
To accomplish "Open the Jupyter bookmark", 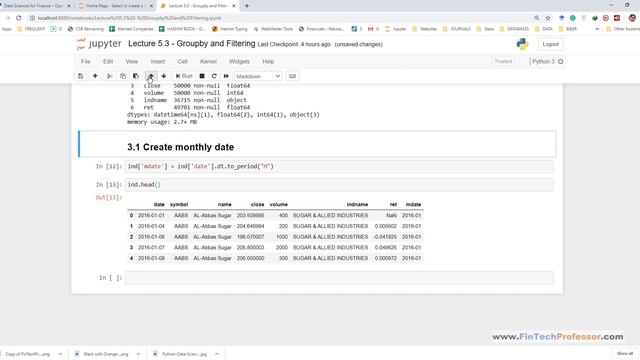I will [396, 29].
